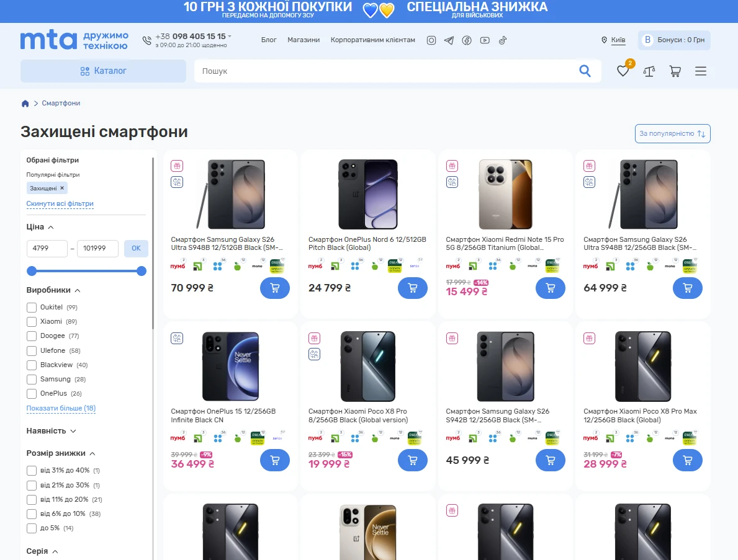The width and height of the screenshot is (738, 560).
Task: Open the Каталог menu button
Action: pos(103,71)
